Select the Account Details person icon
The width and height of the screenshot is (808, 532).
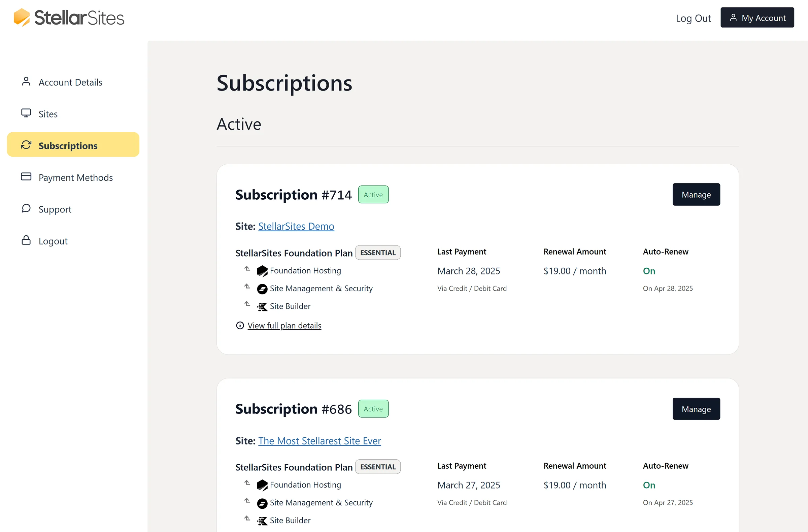tap(26, 81)
